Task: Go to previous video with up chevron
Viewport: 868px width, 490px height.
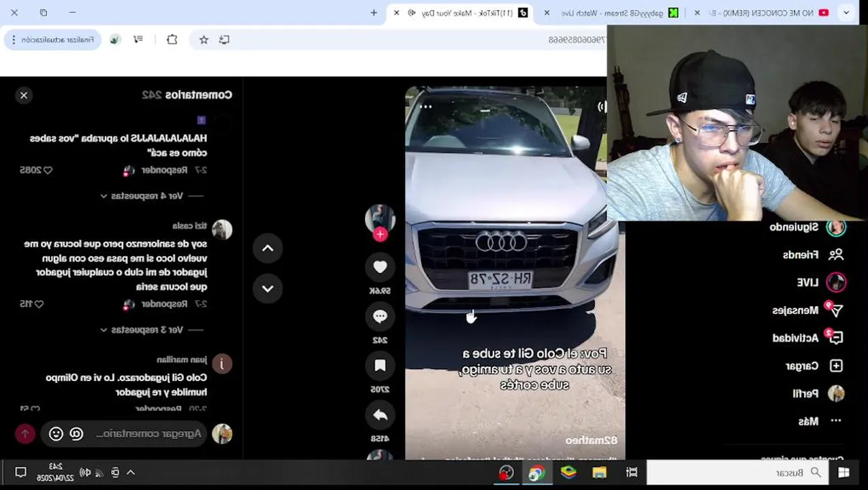Action: pyautogui.click(x=268, y=248)
